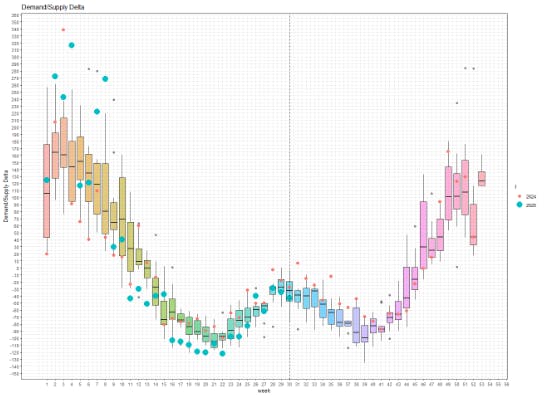Screen dimensions: 547x396
Task: Click the pink box at week 44
Action: [406, 287]
